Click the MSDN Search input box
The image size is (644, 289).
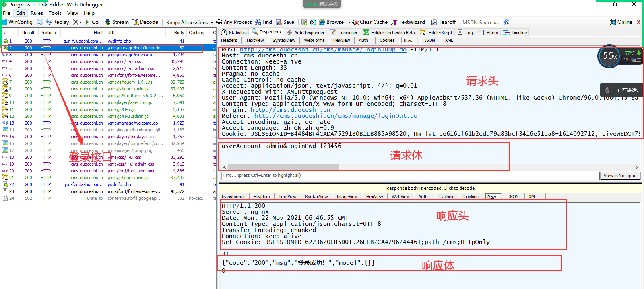click(481, 22)
